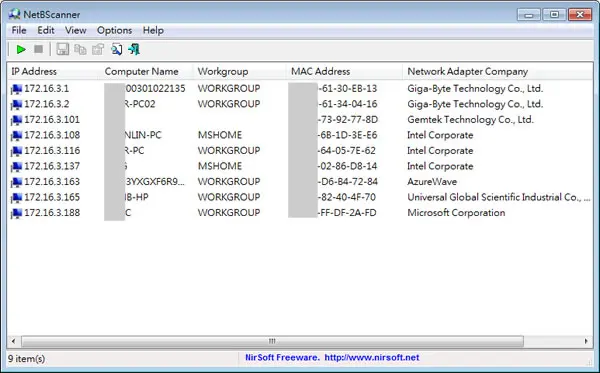Open the properties icon in the toolbar
This screenshot has height=373, width=600.
[x=98, y=49]
